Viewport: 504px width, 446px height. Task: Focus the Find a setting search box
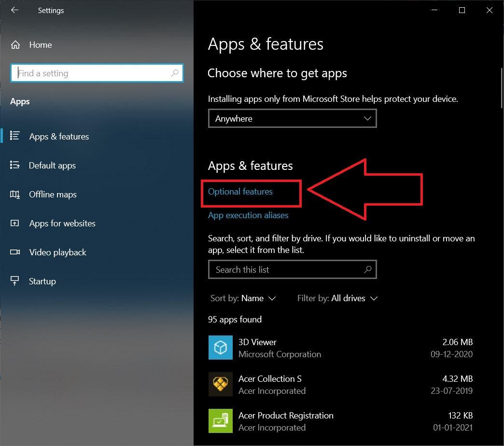click(x=97, y=73)
